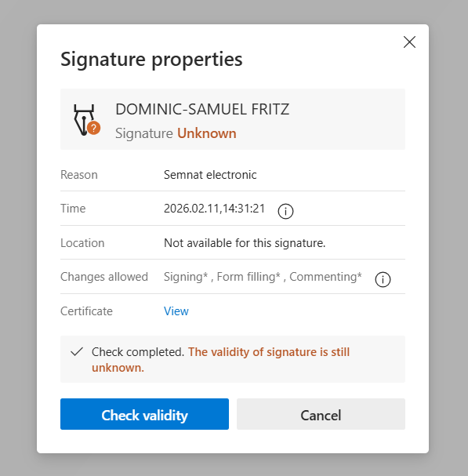
Task: Open the info icon beside signature time
Action: pos(285,211)
